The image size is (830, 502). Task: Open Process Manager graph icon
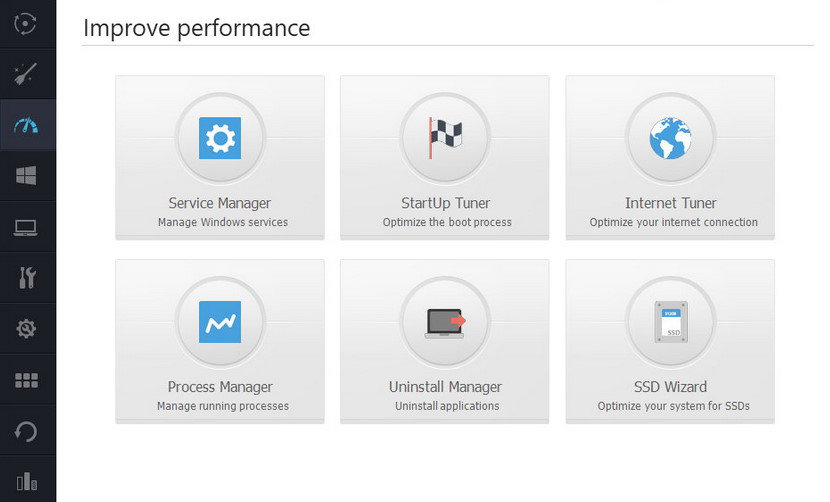pos(220,321)
